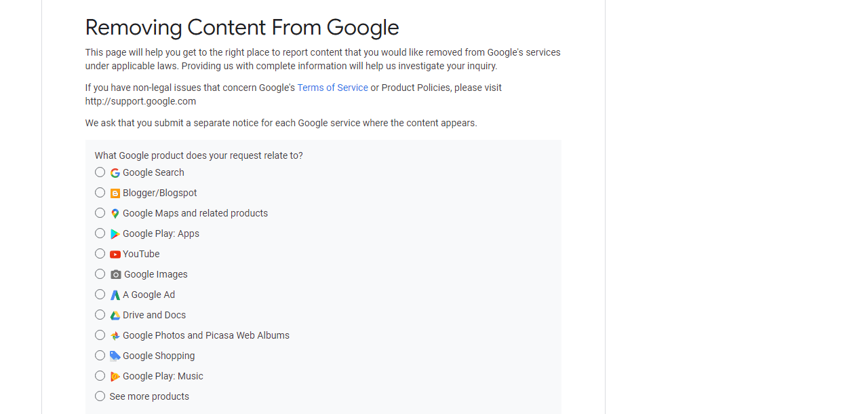Select the YouTube radio button
Viewport: 868px width, 414px height.
pos(100,254)
